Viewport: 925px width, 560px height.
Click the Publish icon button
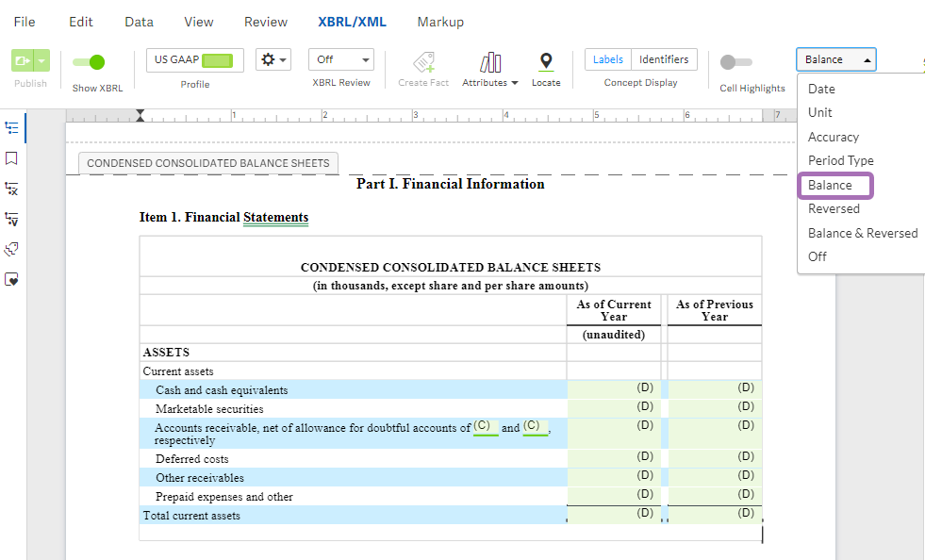click(24, 60)
